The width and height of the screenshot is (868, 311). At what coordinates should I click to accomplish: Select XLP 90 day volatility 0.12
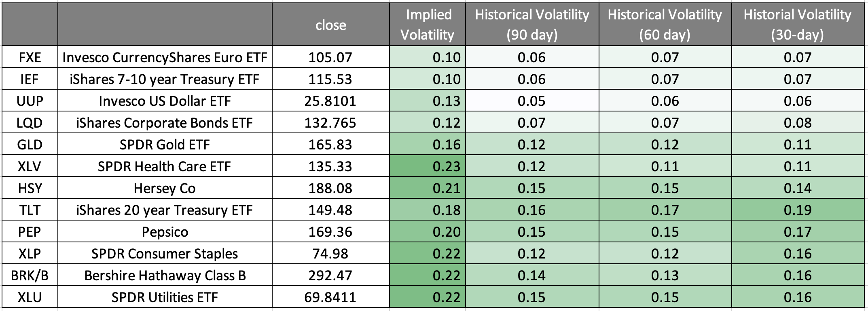[x=532, y=254]
